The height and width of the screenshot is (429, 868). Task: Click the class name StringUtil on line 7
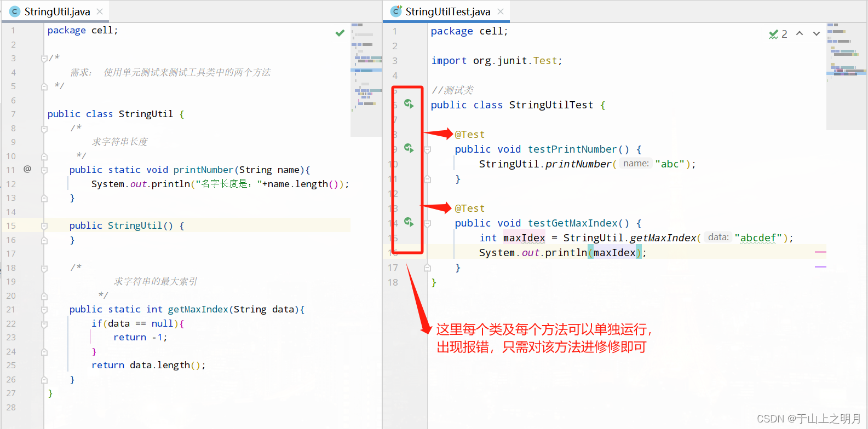point(146,114)
